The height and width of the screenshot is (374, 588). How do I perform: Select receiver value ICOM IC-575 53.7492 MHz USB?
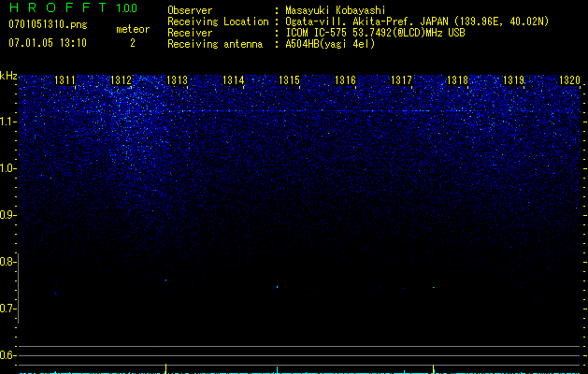(375, 33)
